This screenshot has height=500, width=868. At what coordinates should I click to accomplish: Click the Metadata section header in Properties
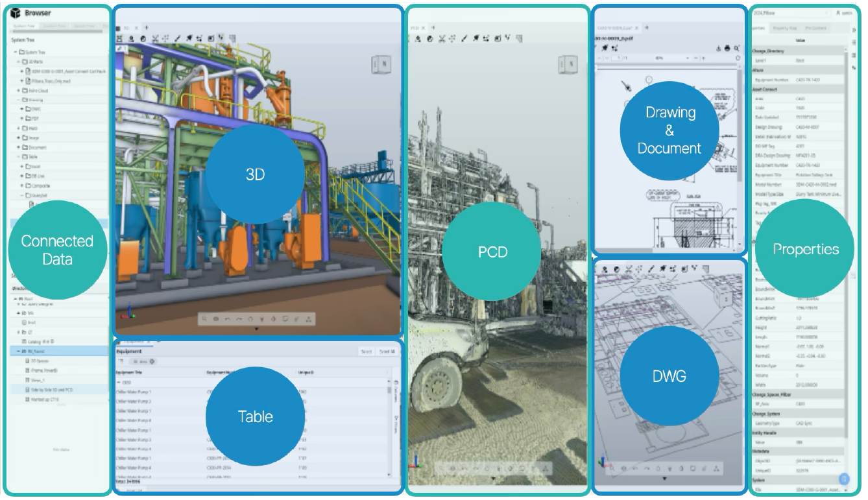pyautogui.click(x=799, y=451)
